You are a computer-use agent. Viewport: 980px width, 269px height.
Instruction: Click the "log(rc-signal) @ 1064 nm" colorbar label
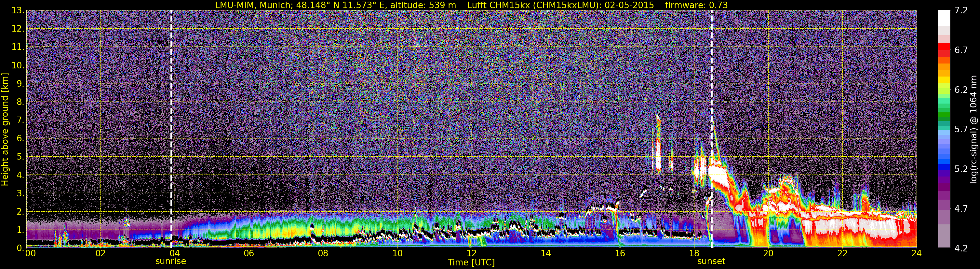click(974, 129)
